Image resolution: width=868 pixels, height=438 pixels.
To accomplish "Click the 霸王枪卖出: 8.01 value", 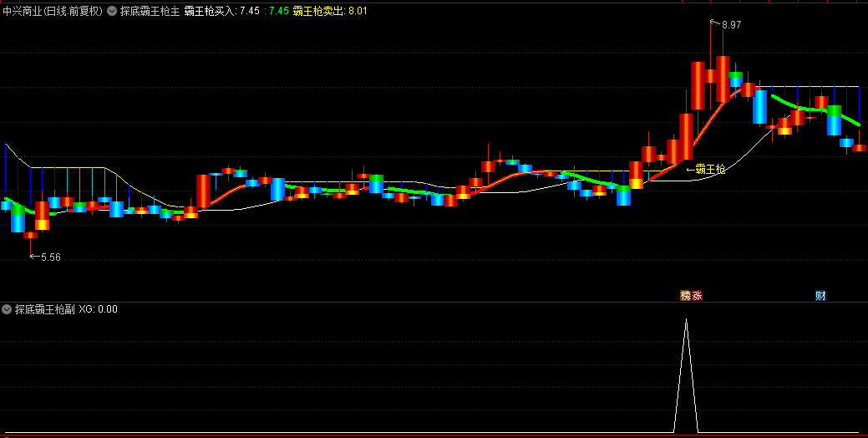I will (330, 11).
